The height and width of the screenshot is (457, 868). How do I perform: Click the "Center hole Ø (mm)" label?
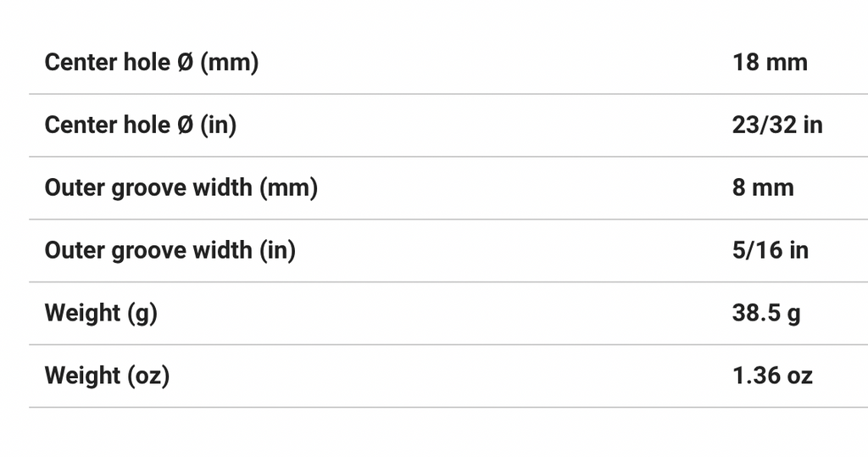click(151, 63)
